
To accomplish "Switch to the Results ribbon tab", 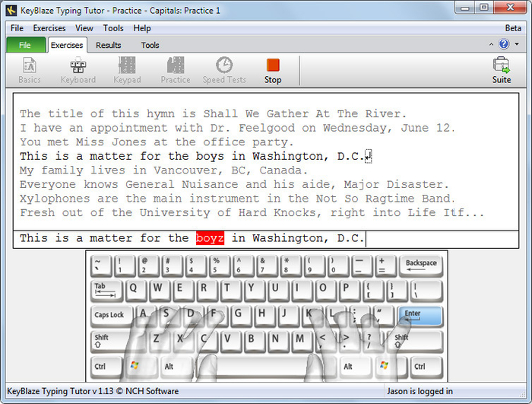I will [108, 45].
